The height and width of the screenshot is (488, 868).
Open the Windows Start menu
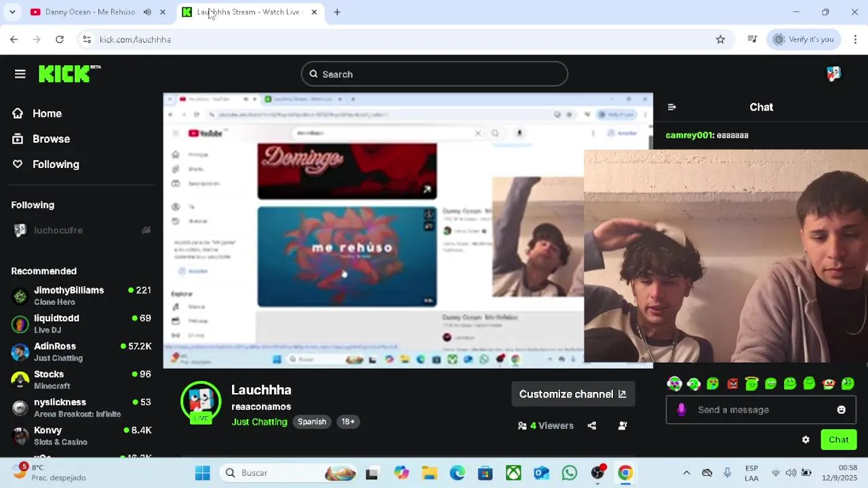202,473
